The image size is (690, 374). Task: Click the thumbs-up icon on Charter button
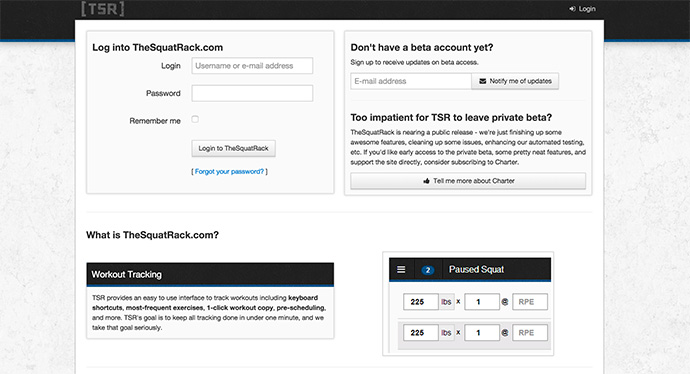tap(426, 181)
